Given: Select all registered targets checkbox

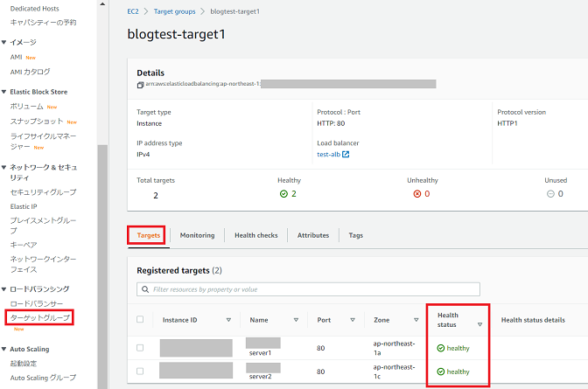Looking at the screenshot, I should coord(140,319).
